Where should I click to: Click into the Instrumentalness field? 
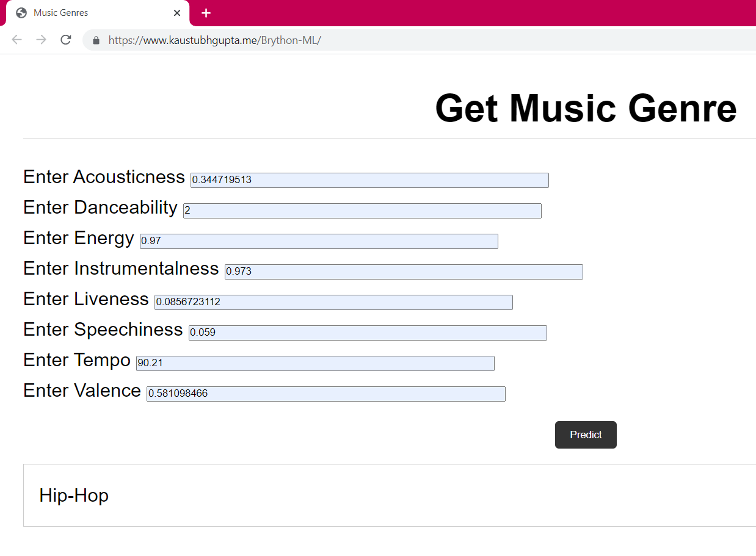[404, 272]
